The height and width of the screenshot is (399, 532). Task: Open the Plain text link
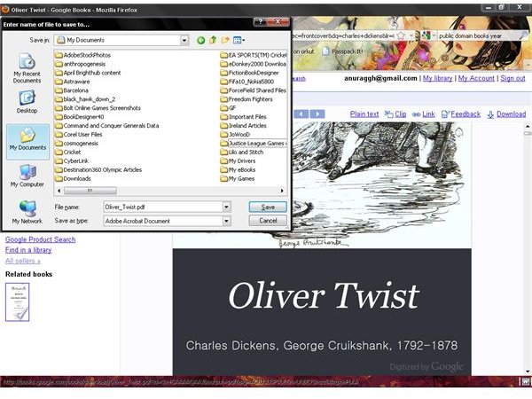click(x=364, y=114)
